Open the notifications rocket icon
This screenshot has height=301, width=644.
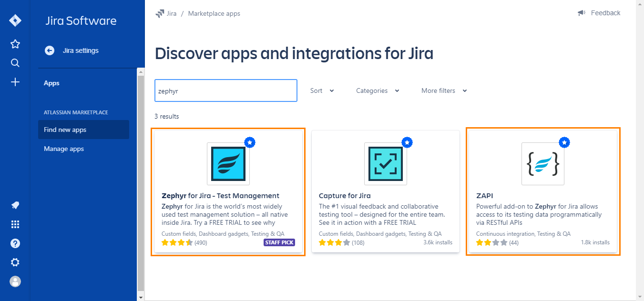pos(15,205)
